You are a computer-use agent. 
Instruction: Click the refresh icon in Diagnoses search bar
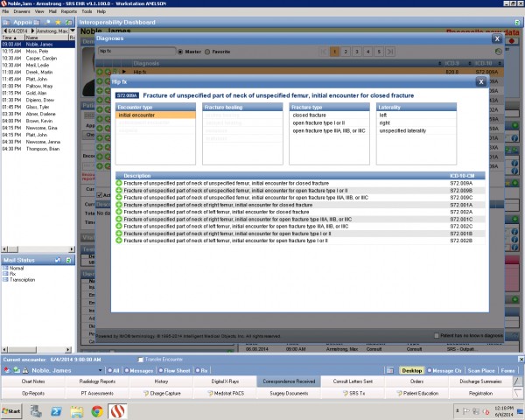point(498,52)
